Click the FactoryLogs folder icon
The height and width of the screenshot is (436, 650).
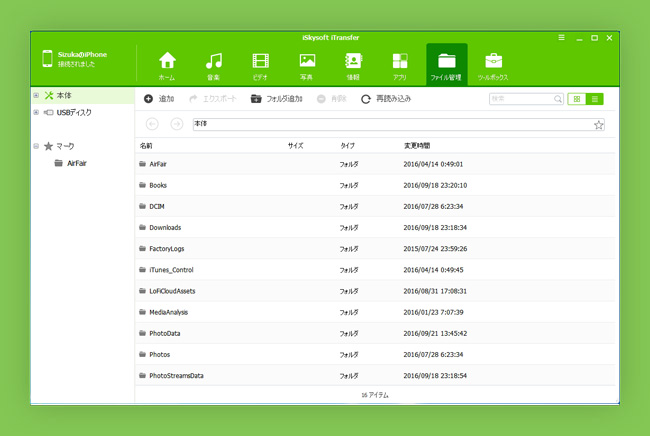click(143, 248)
